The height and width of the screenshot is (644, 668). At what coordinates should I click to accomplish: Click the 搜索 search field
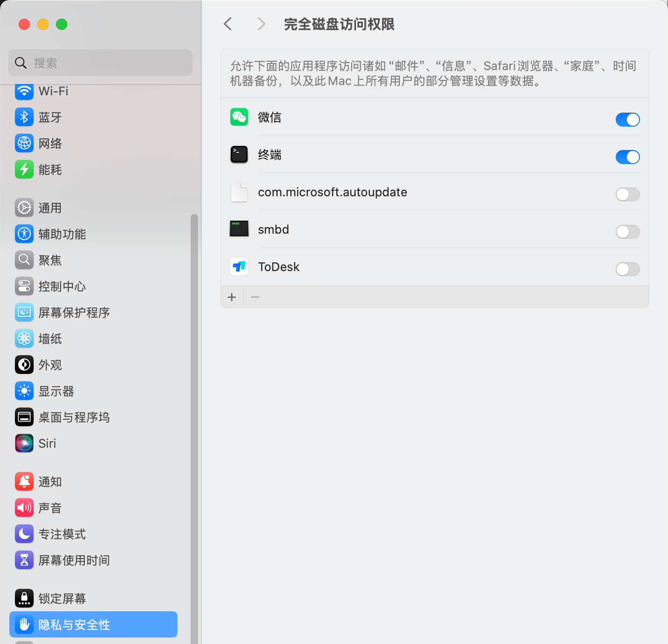(x=100, y=63)
